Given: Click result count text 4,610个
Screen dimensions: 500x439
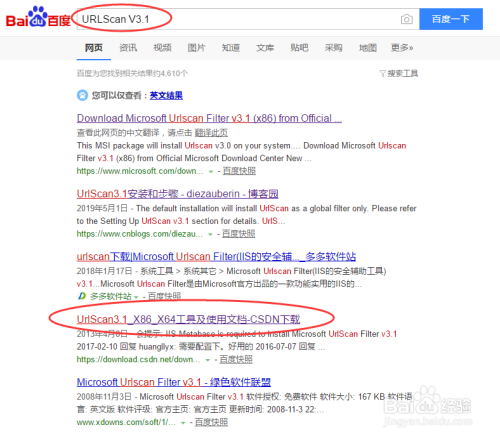Looking at the screenshot, I should 174,73.
